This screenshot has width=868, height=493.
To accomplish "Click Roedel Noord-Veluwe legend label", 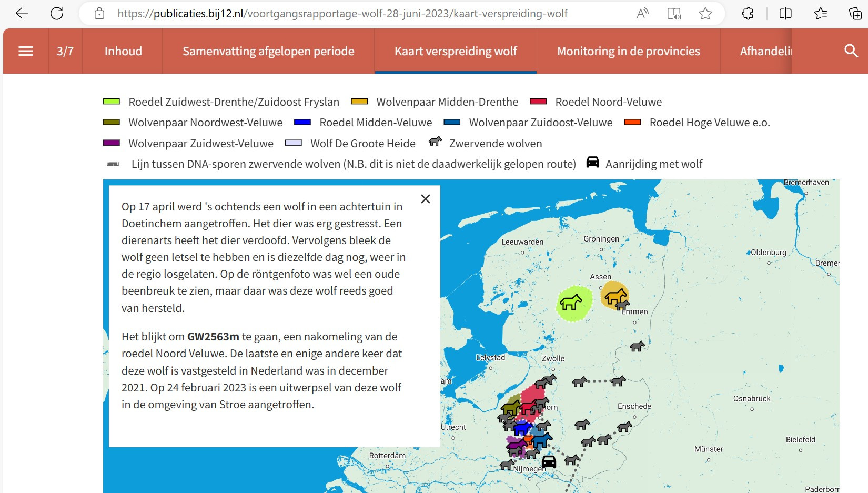I will point(609,102).
